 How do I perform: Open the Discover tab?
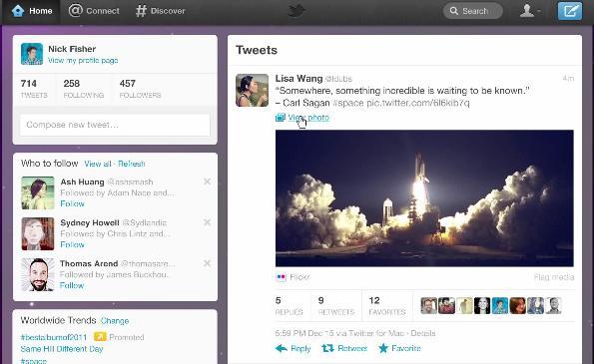click(161, 11)
